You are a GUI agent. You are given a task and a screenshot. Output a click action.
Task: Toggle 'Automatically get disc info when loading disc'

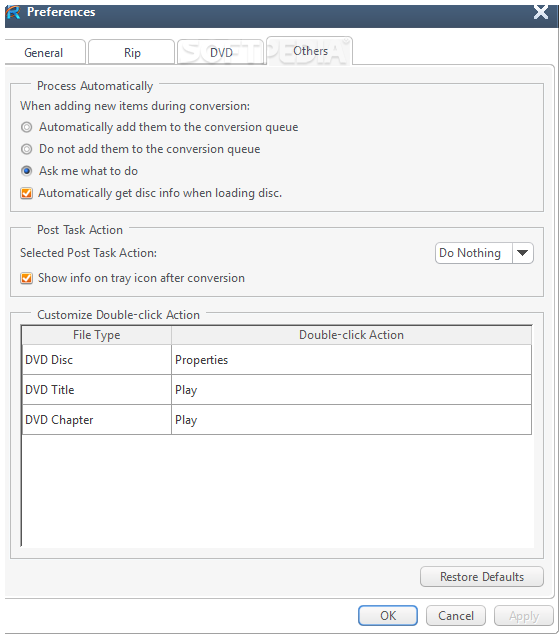pyautogui.click(x=151, y=193)
